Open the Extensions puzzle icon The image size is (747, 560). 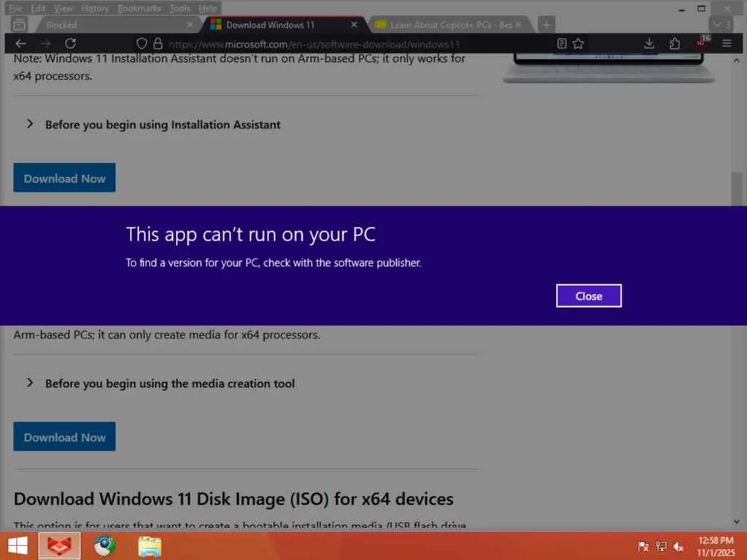pyautogui.click(x=675, y=44)
